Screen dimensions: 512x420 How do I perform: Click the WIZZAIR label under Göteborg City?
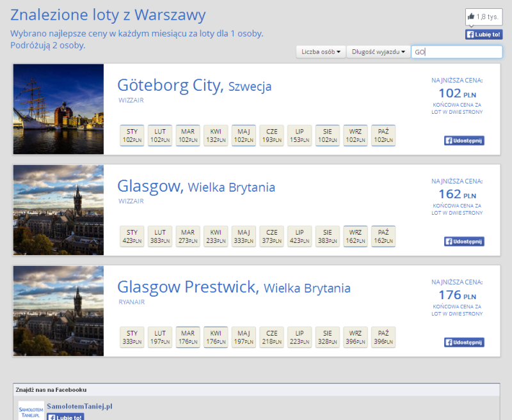click(131, 100)
